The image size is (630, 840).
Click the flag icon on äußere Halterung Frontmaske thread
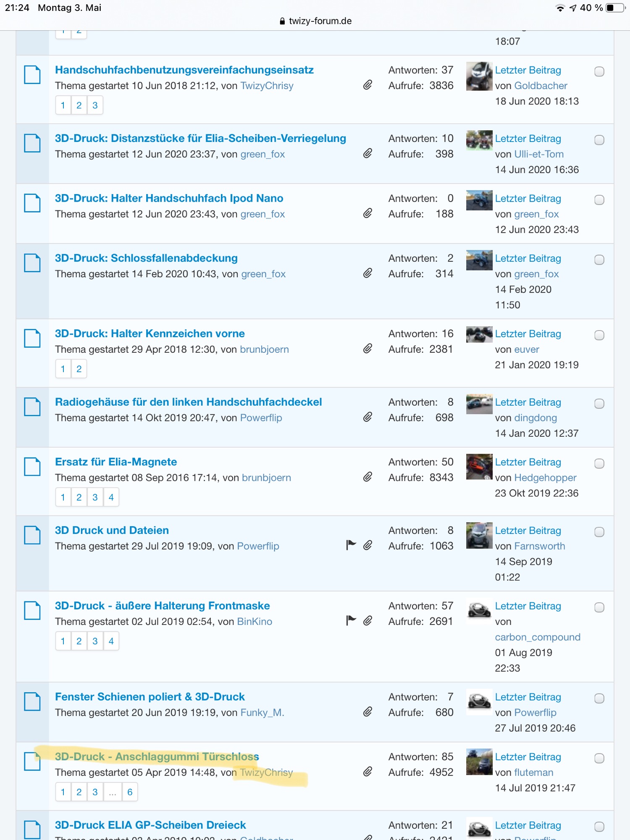pos(351,620)
